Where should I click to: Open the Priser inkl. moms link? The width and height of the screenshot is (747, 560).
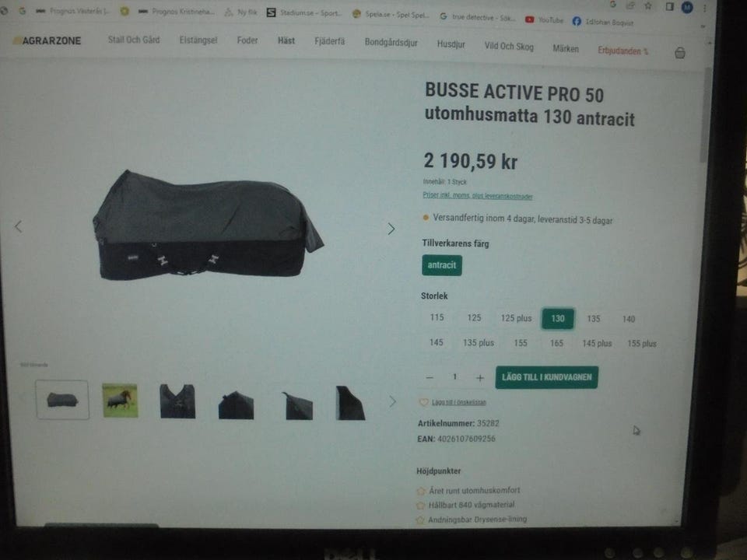pos(477,196)
